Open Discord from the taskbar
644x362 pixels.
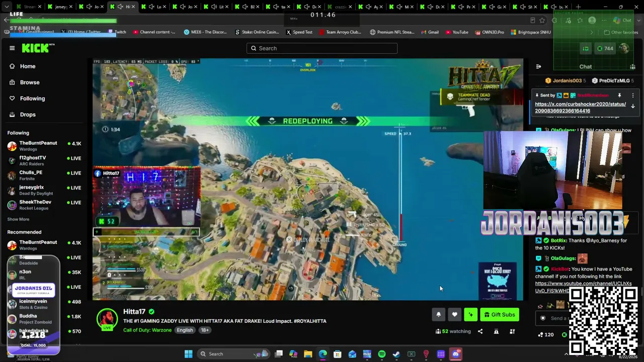(456, 354)
